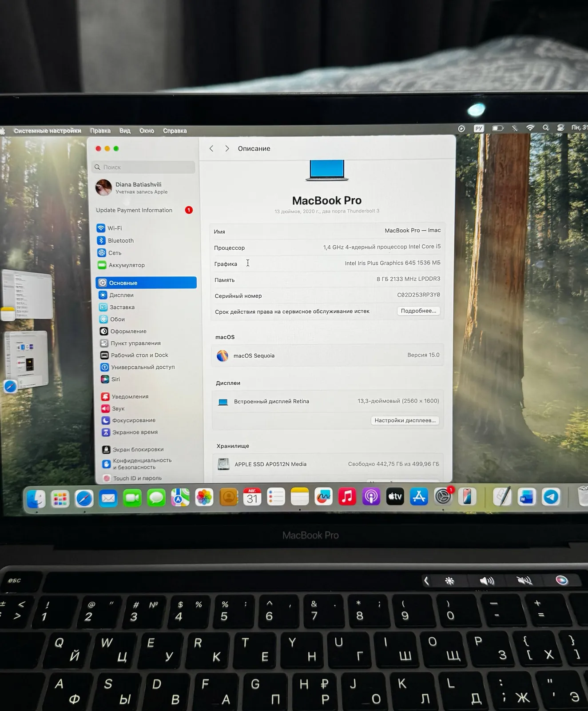Open the Правка menu
The height and width of the screenshot is (711, 588).
[100, 131]
